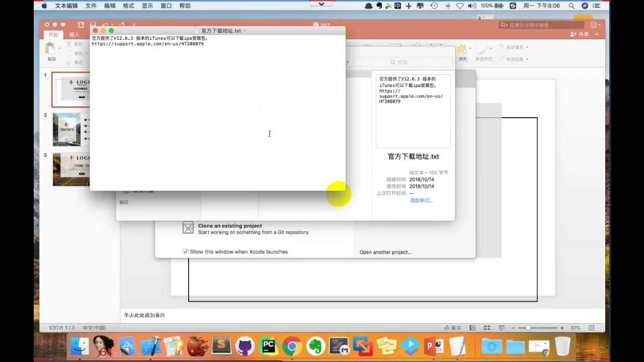
Task: Open PyCharm from the dock
Action: [x=269, y=346]
